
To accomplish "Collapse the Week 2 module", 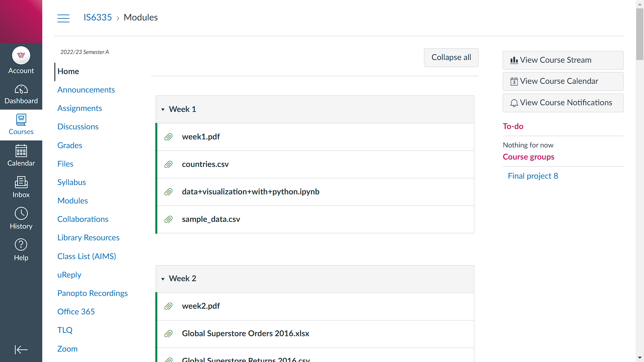I will [163, 279].
